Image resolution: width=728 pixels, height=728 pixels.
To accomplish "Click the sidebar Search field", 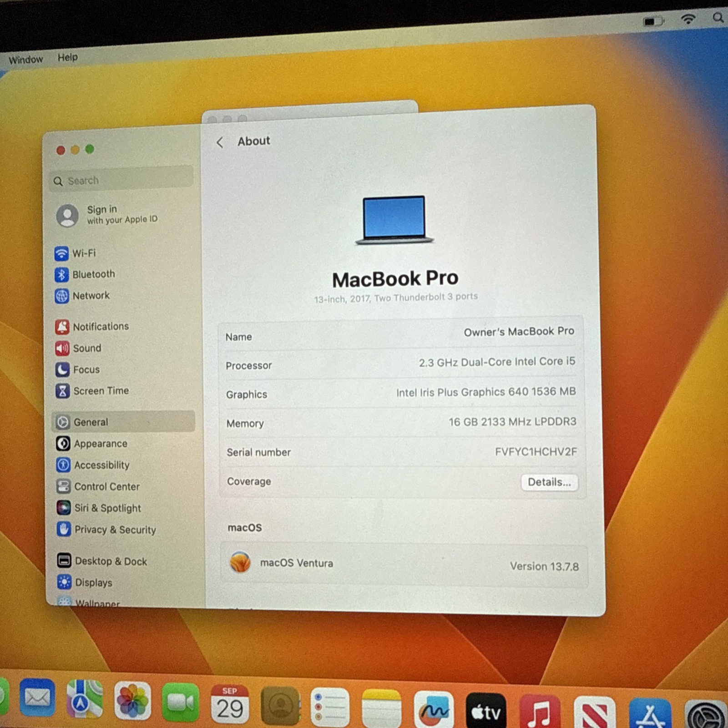I will tap(121, 179).
